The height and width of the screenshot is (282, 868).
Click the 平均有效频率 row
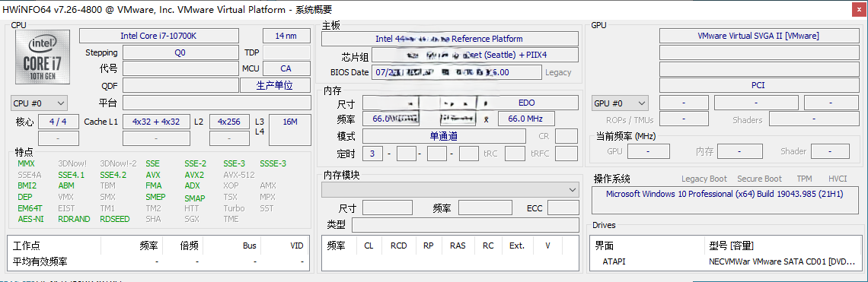tap(158, 261)
